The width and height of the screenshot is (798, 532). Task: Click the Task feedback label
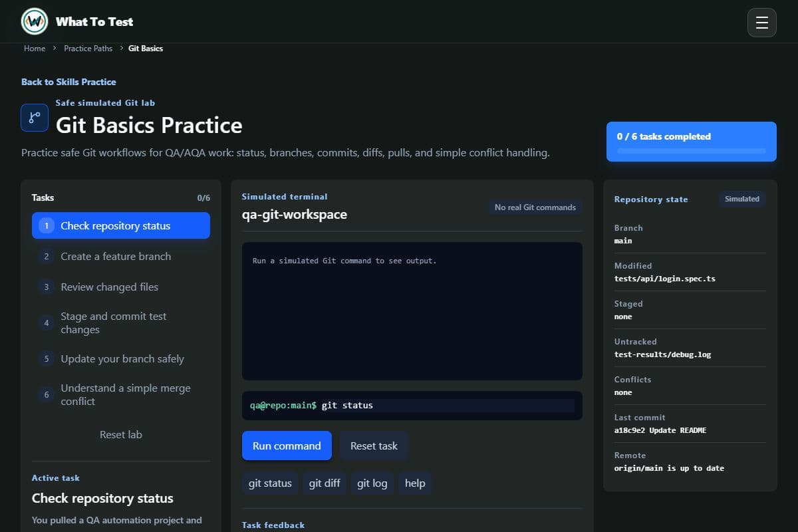pos(273,525)
